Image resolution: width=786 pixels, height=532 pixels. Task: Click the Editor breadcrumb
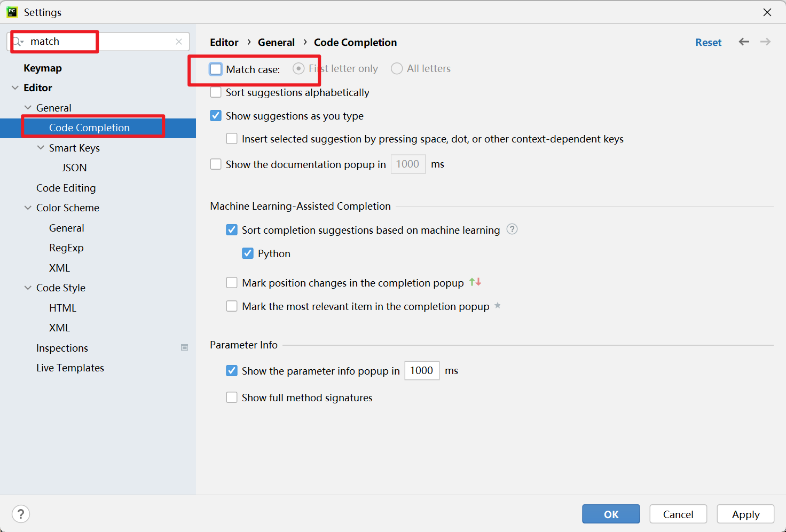tap(224, 42)
